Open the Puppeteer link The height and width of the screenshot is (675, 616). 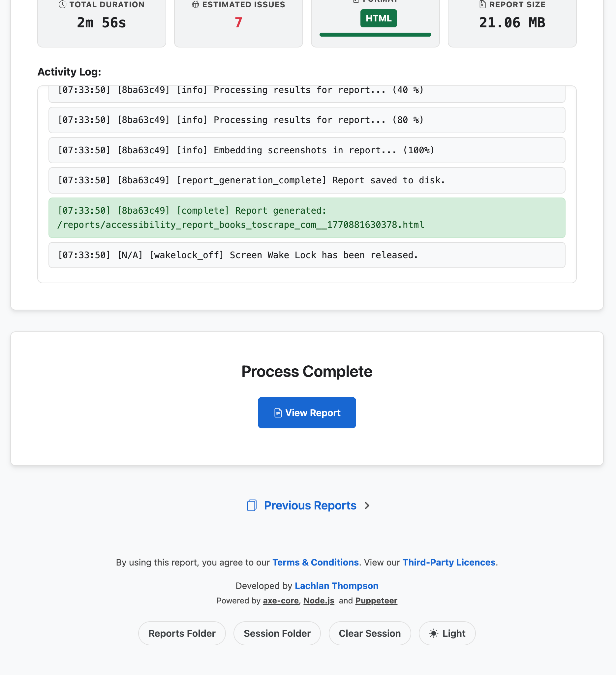point(376,601)
